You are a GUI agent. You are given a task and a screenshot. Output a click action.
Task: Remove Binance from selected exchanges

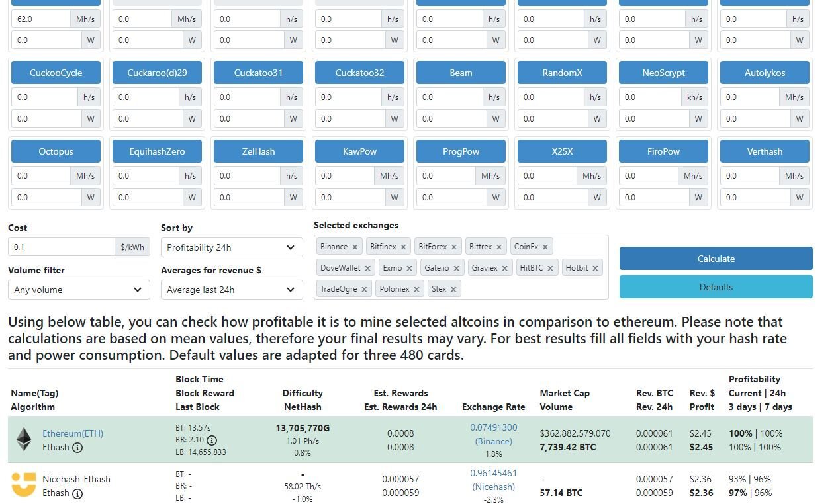pyautogui.click(x=355, y=247)
